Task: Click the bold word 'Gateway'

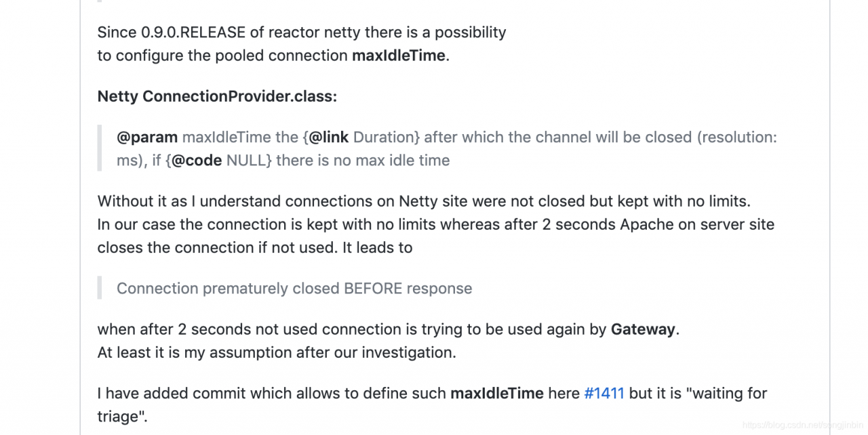Action: 643,330
